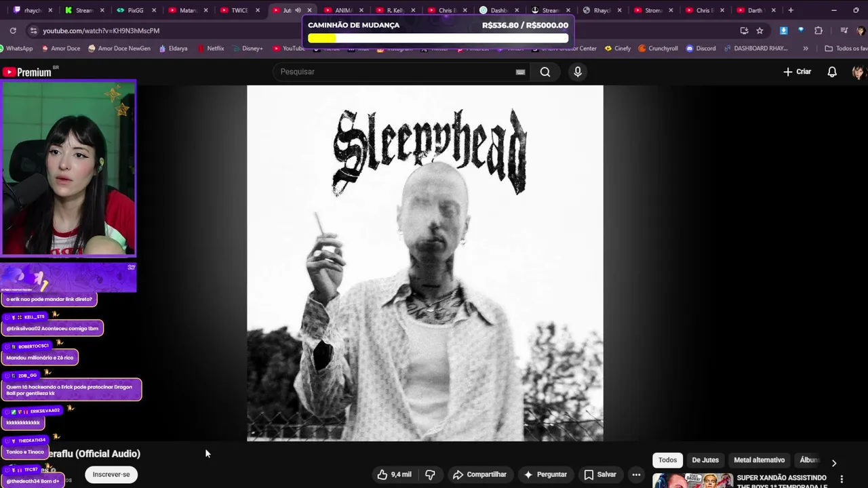Open the Disney+ bookmark

(x=248, y=48)
